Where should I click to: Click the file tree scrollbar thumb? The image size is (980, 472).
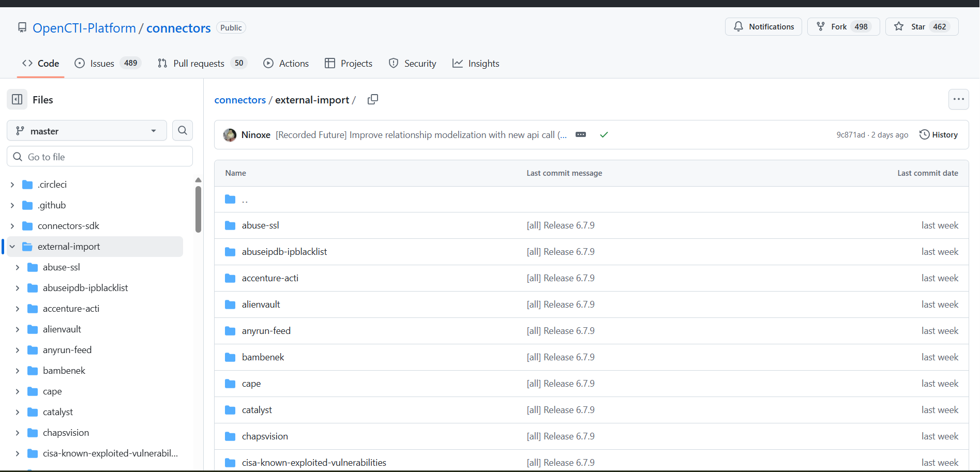pyautogui.click(x=198, y=209)
